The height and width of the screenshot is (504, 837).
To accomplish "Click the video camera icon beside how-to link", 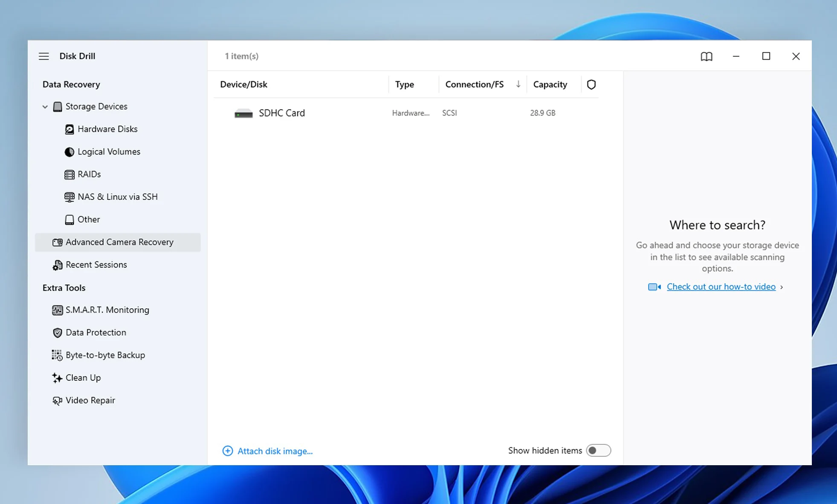I will click(x=654, y=287).
